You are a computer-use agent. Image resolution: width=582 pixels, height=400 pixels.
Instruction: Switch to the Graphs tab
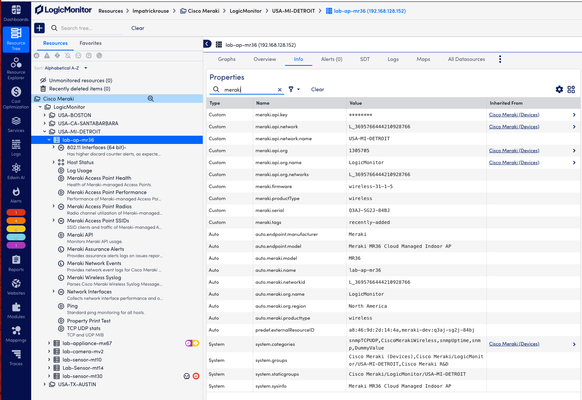(227, 59)
